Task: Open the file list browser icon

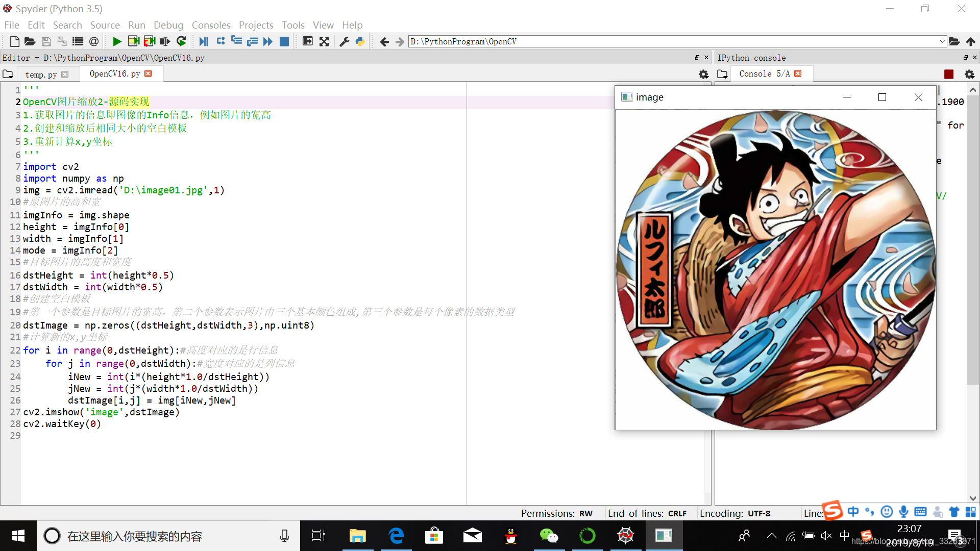Action: pyautogui.click(x=78, y=41)
